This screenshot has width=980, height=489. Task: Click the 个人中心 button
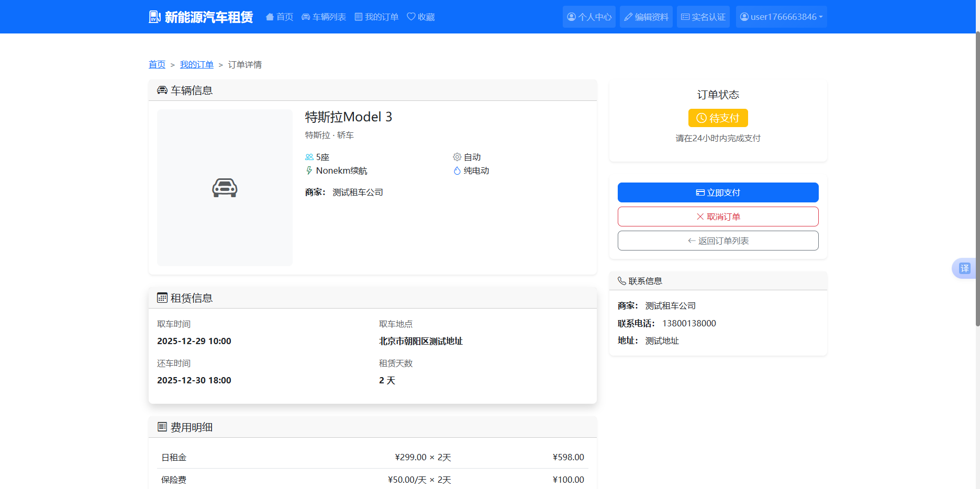coord(589,17)
